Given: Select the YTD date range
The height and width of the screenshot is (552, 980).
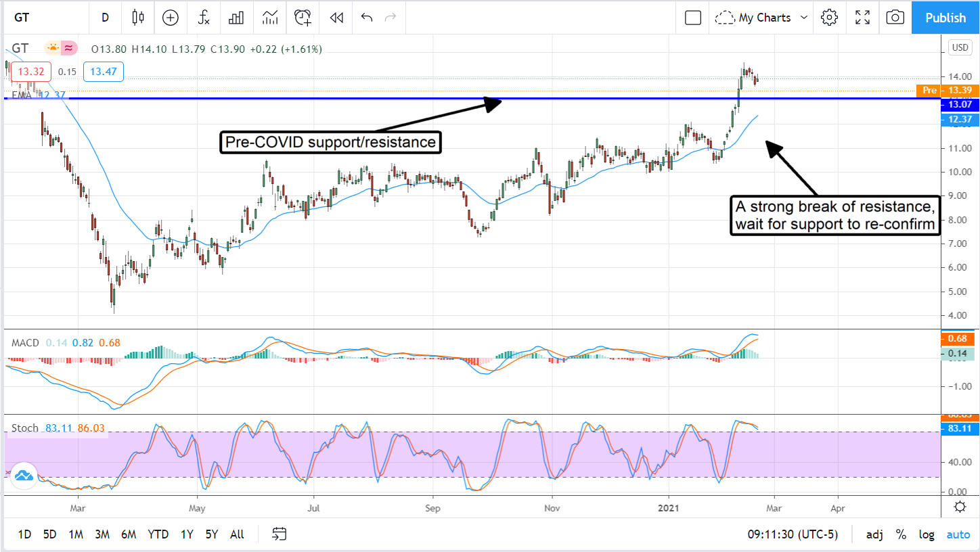Looking at the screenshot, I should click(x=158, y=534).
